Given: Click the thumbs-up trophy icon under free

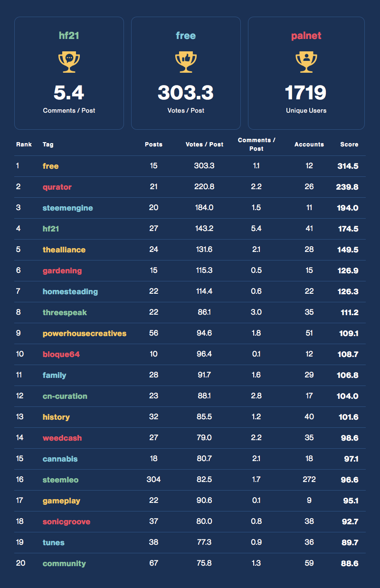Looking at the screenshot, I should pos(186,62).
